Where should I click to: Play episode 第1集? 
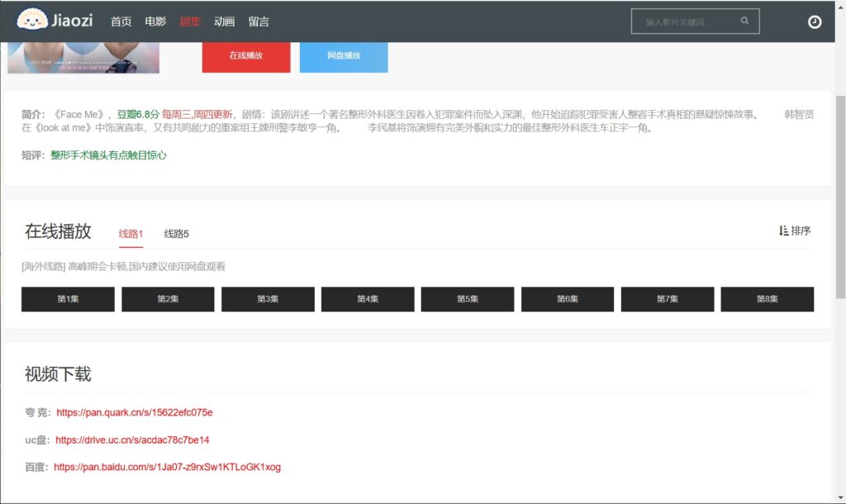(68, 299)
